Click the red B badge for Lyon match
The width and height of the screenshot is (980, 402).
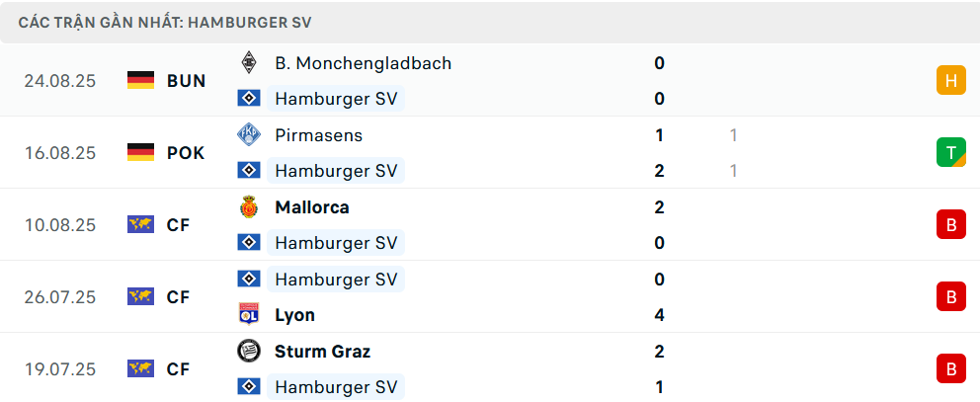tap(950, 297)
